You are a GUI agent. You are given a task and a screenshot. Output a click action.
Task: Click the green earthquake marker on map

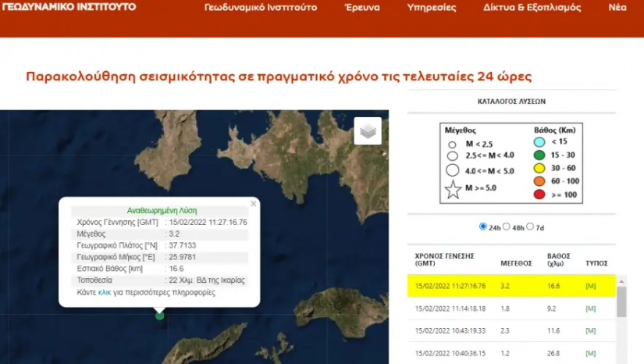(160, 316)
